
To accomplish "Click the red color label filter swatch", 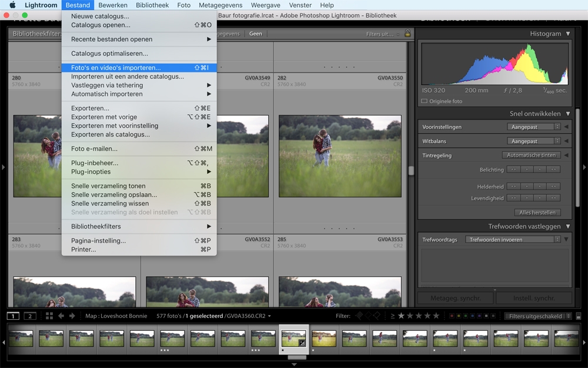I will (452, 316).
